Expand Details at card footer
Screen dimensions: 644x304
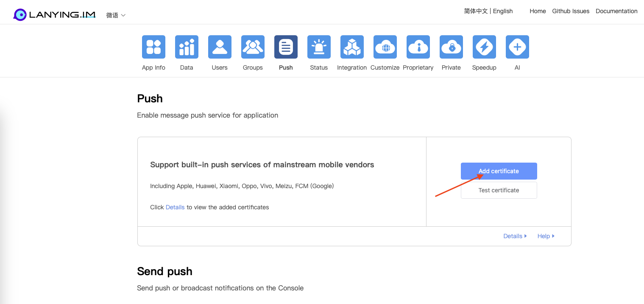point(515,236)
